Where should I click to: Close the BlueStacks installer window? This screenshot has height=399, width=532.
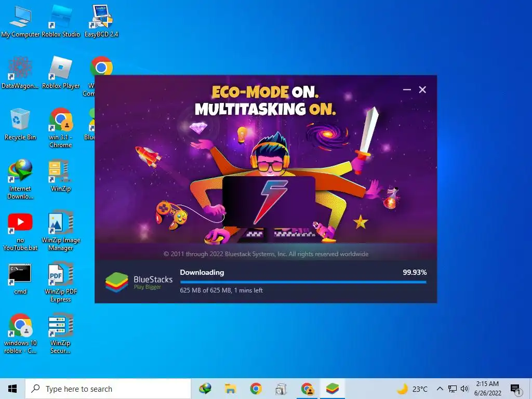point(422,89)
